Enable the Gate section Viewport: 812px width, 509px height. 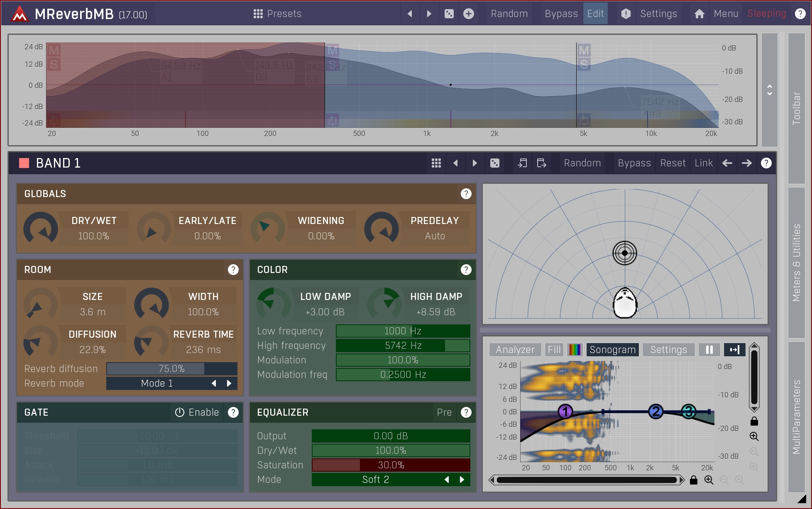point(197,412)
